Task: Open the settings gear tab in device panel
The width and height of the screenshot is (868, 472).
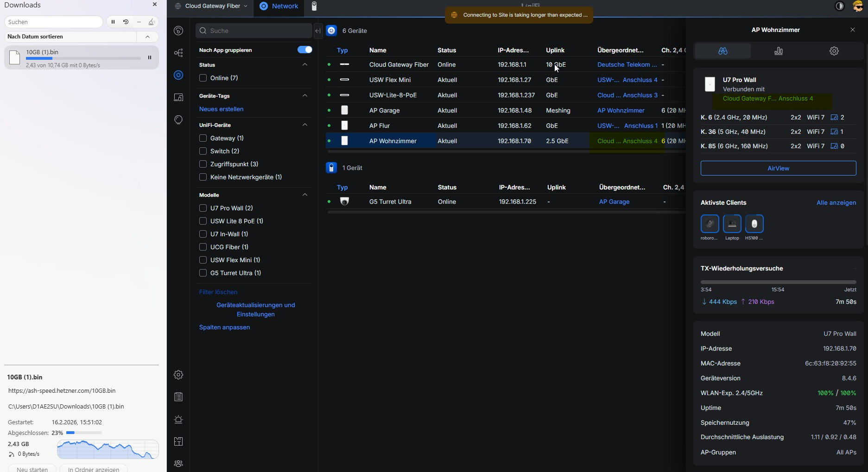Action: [834, 51]
